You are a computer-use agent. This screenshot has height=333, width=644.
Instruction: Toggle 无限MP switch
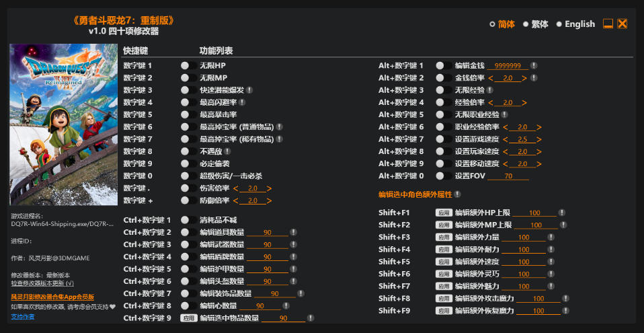[x=188, y=78]
